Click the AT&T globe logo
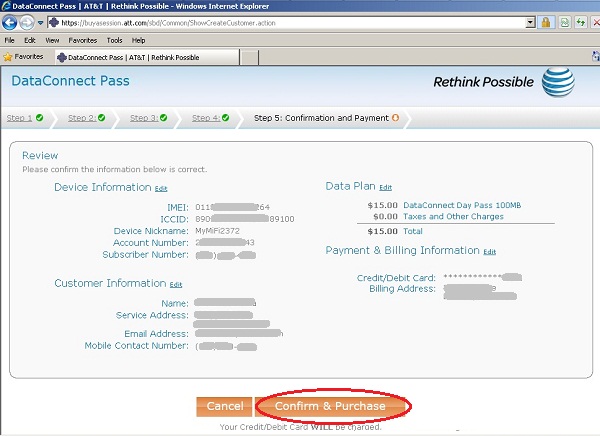 [x=558, y=82]
